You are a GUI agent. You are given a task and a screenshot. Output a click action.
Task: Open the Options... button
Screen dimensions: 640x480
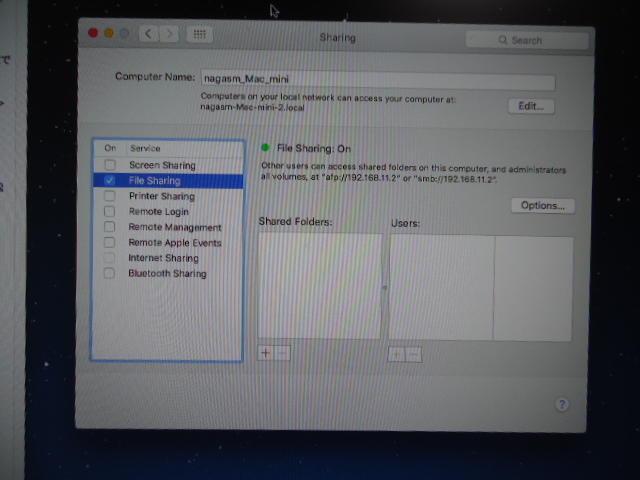point(543,205)
